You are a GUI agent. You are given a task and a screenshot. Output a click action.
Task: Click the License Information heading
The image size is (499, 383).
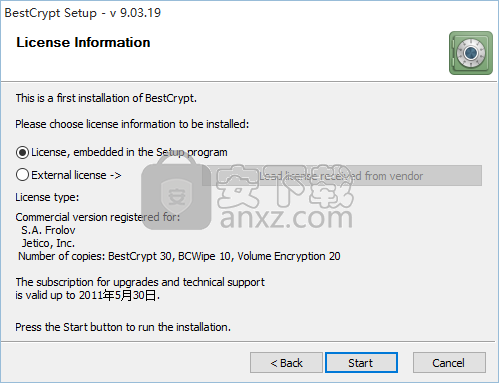[83, 43]
